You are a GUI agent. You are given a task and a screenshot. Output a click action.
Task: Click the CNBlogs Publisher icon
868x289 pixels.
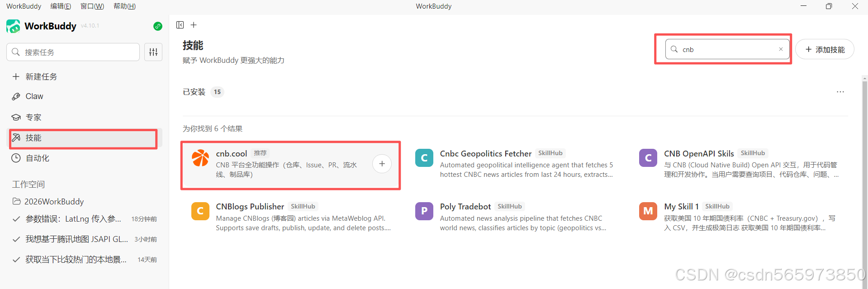coord(200,211)
